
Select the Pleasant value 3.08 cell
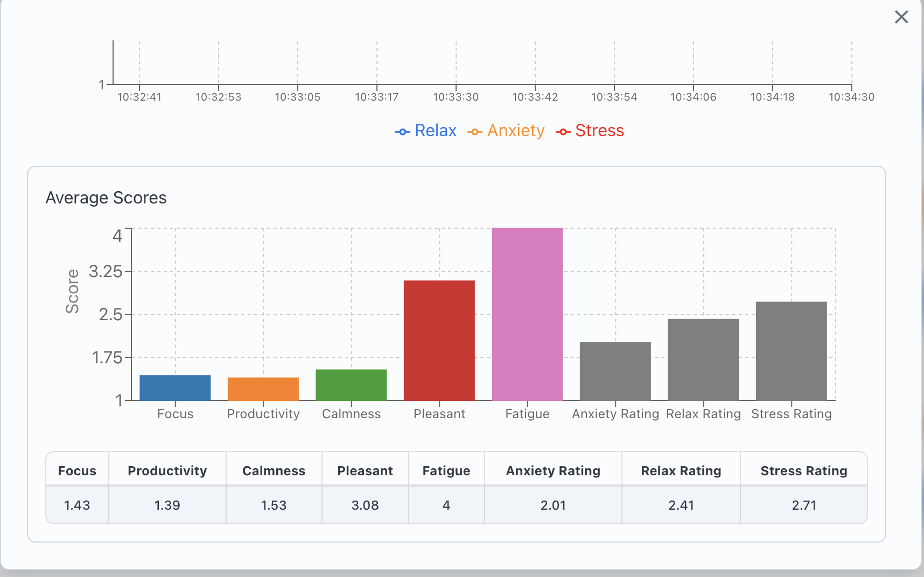pyautogui.click(x=365, y=505)
